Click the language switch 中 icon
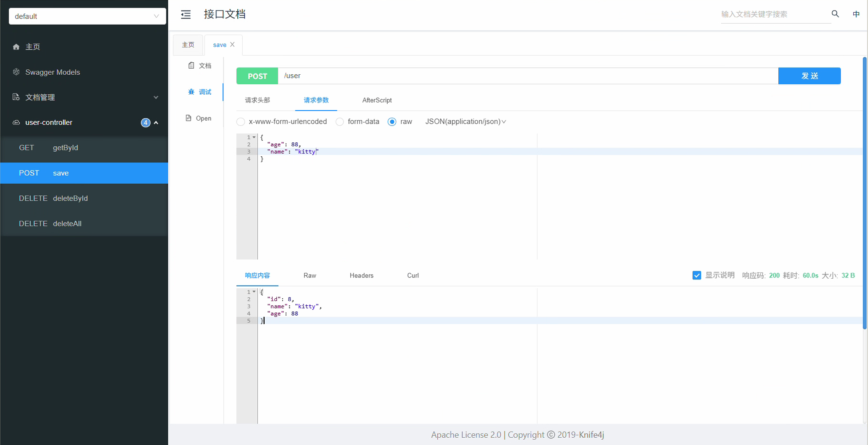868x445 pixels. tap(856, 14)
